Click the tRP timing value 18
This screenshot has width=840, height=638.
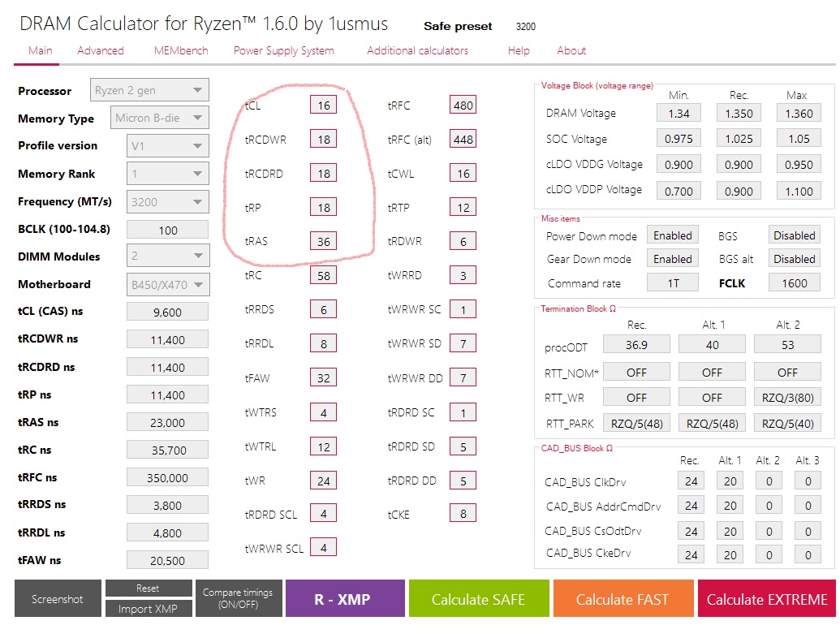click(324, 207)
